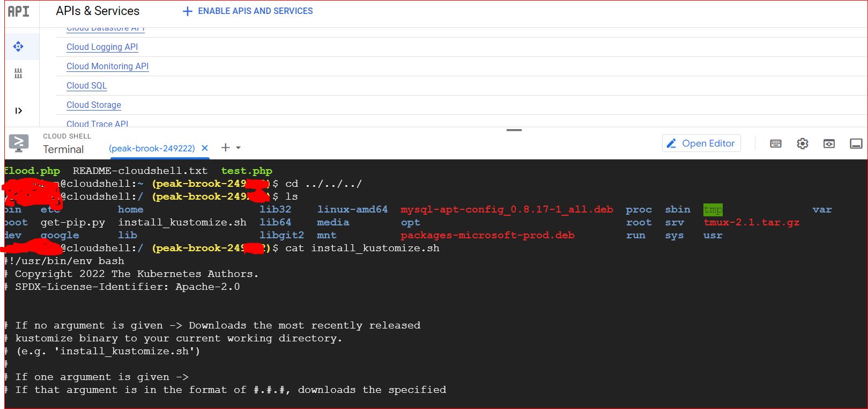Viewport: 868px width, 409px height.
Task: Open the terminal keyboard options icon
Action: (x=776, y=143)
